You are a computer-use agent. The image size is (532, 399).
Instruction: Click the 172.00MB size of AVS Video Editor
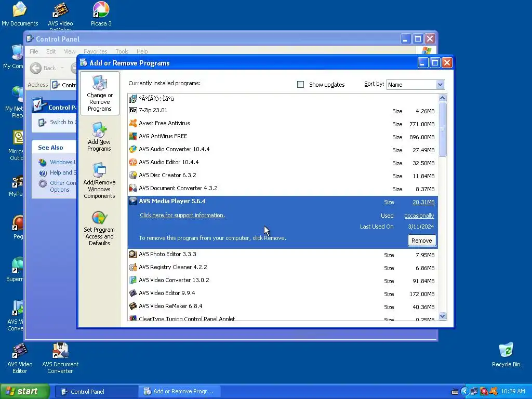coord(422,294)
